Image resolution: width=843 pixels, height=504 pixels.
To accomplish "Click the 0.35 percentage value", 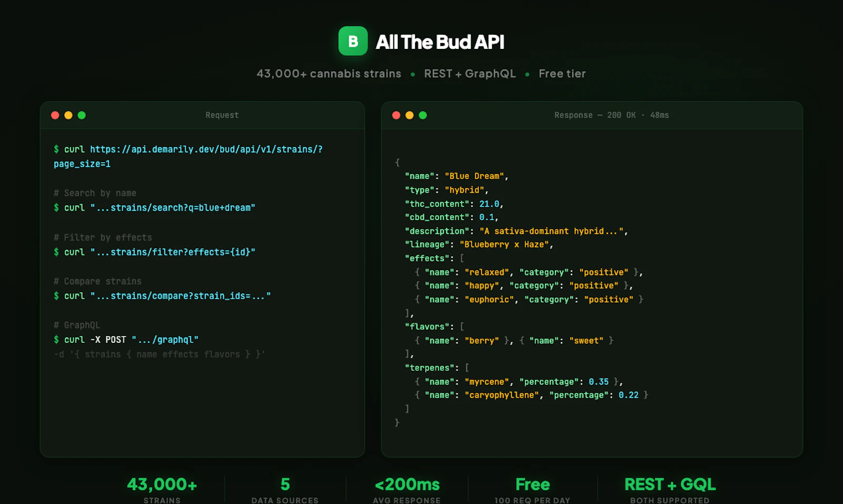I will (x=599, y=382).
